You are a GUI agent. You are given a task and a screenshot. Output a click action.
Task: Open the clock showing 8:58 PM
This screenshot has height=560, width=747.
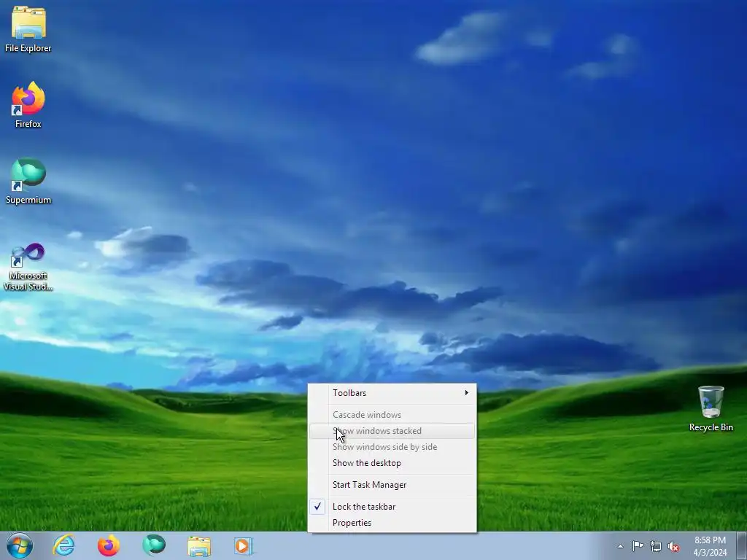710,546
